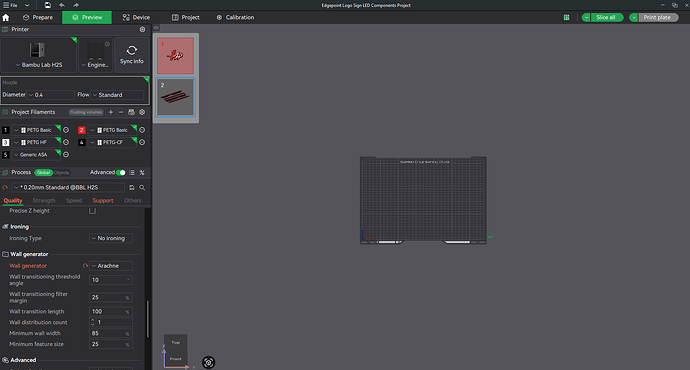690x370 pixels.
Task: Open the Strength settings tab
Action: pyautogui.click(x=44, y=201)
